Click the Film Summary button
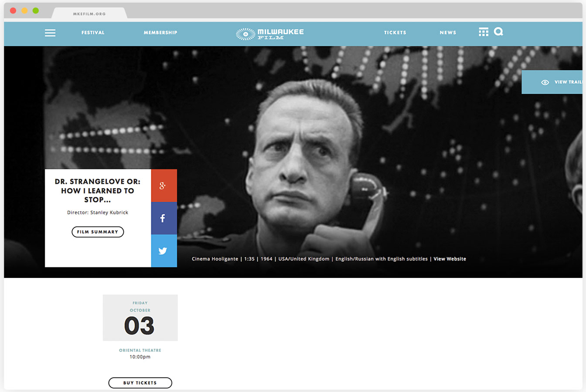This screenshot has height=392, width=586. click(98, 232)
